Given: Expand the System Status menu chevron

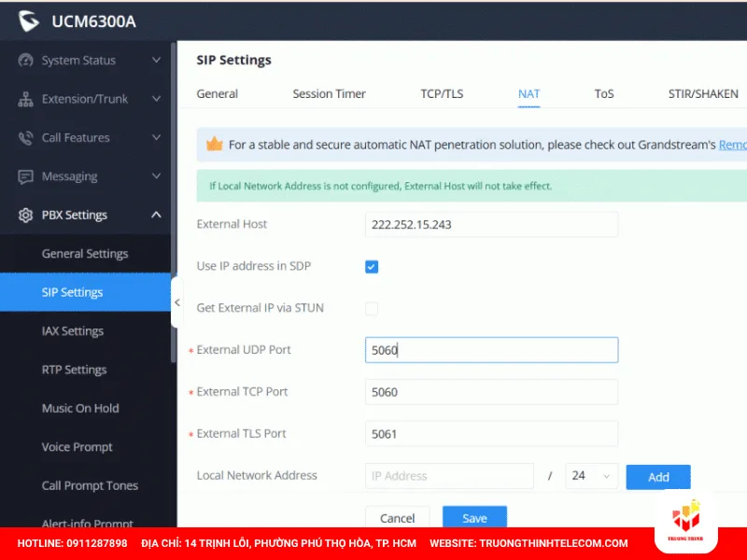Looking at the screenshot, I should 156,60.
